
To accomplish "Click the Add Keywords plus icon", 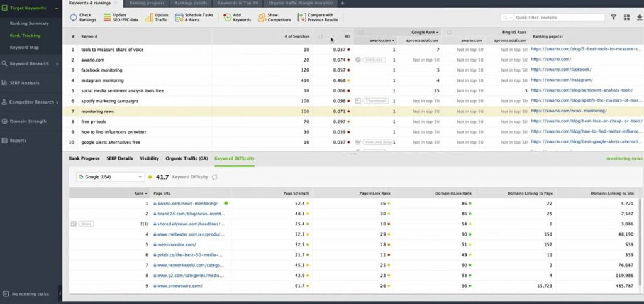I will click(x=227, y=17).
